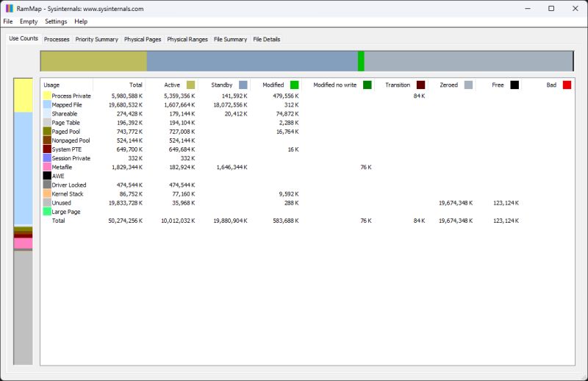The width and height of the screenshot is (588, 381).
Task: Open the Settings menu
Action: point(56,21)
